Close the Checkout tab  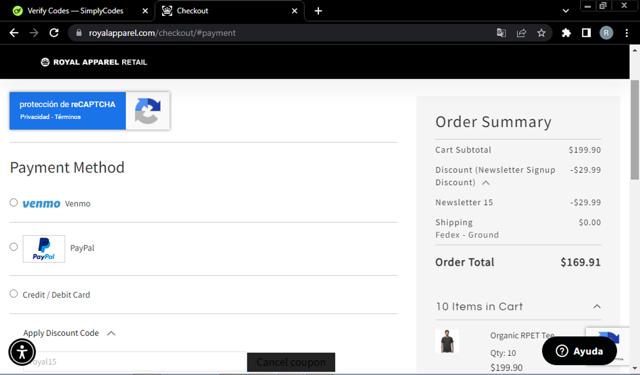coord(294,11)
